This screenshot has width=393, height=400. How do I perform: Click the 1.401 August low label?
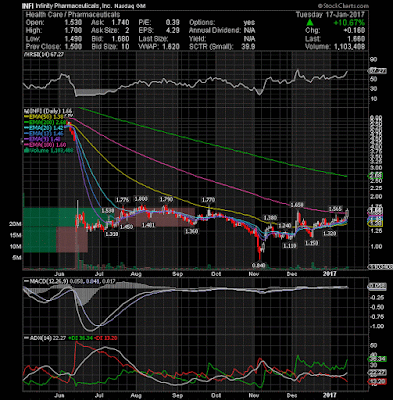[148, 225]
